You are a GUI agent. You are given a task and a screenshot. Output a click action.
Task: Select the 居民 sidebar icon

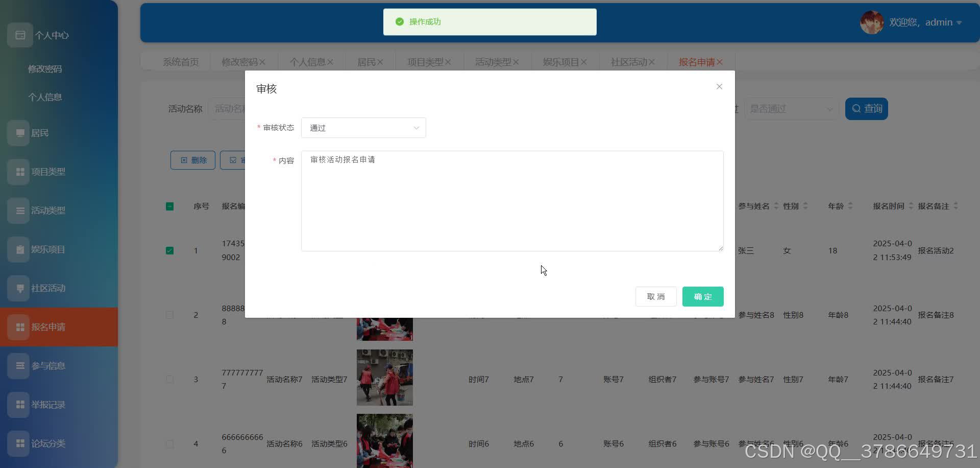(x=41, y=132)
